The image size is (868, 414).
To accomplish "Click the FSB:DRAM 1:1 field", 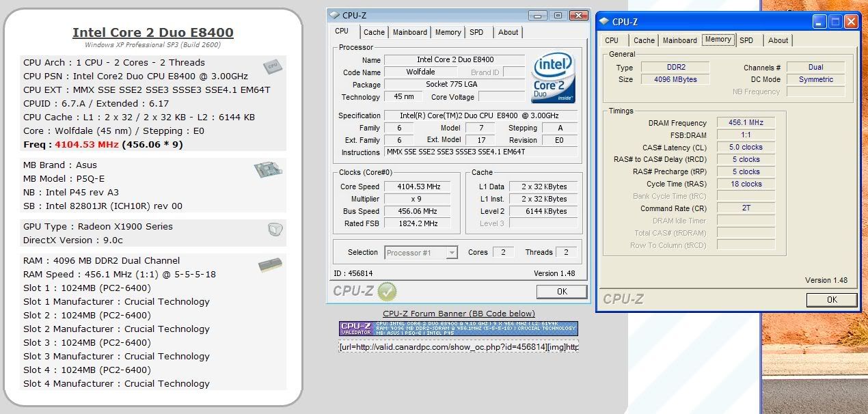I will 746,135.
